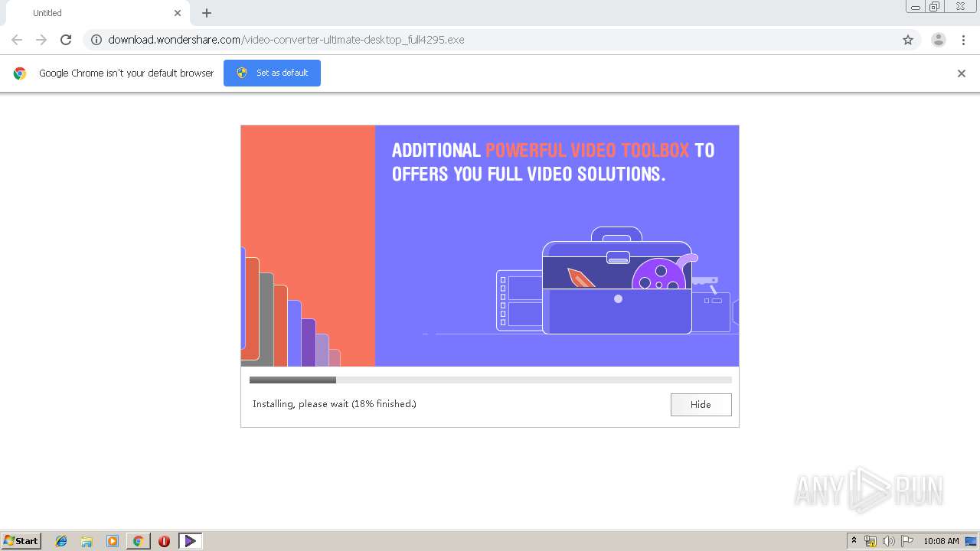
Task: Open the Action Center flag icon
Action: click(907, 541)
